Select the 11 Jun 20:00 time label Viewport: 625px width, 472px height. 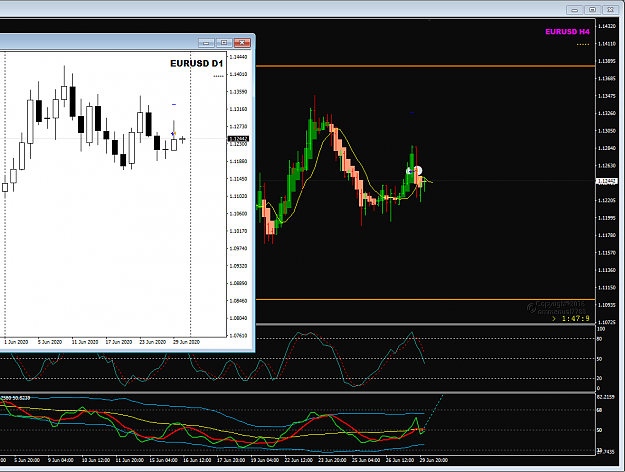[130, 460]
